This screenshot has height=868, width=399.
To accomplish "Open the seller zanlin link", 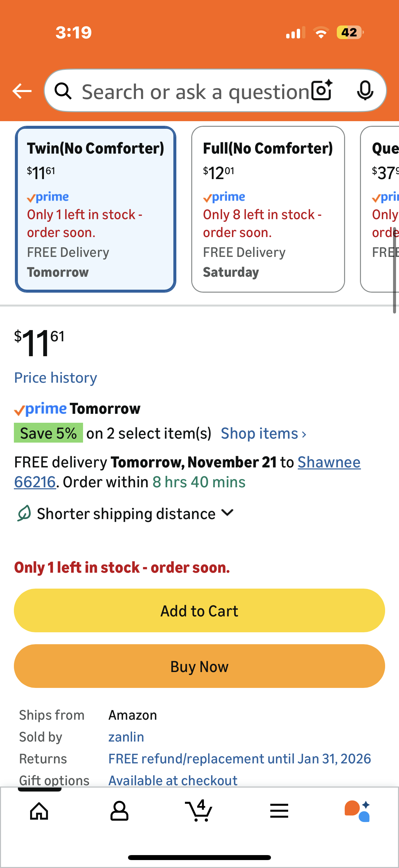I will pyautogui.click(x=126, y=737).
